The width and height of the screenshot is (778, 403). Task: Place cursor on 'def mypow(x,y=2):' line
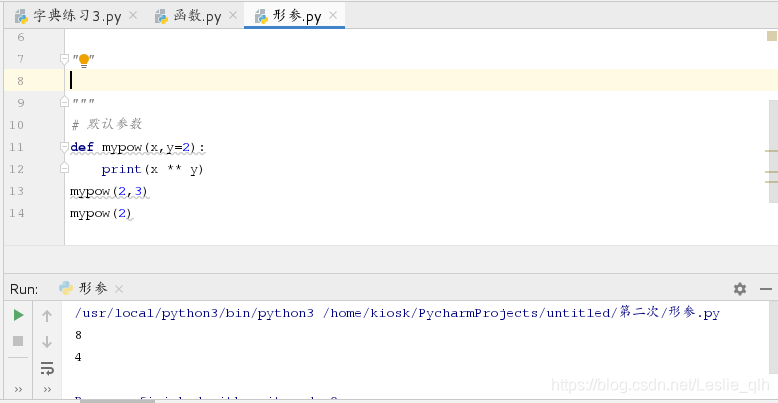tap(137, 147)
